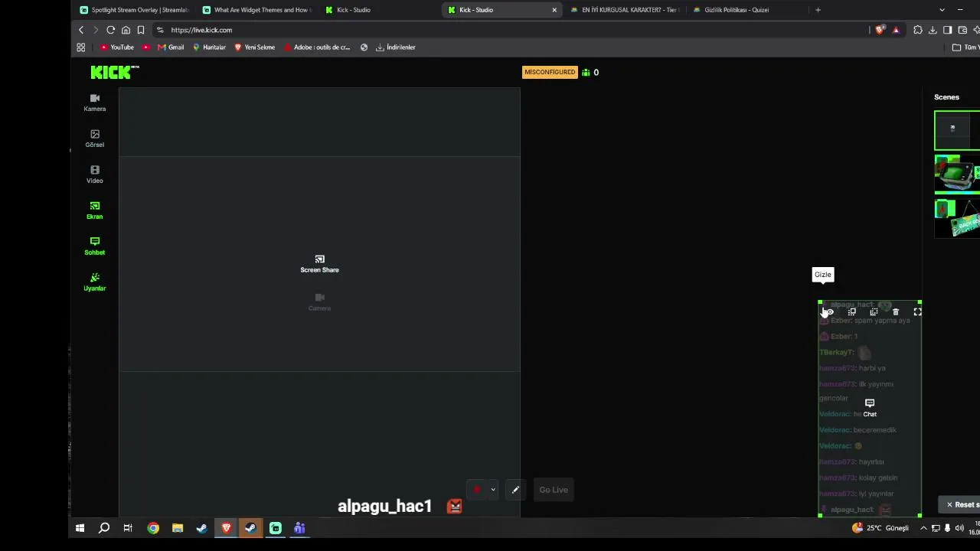Show hidden system tray icons
Screen dimensions: 980x551
[x=923, y=528]
